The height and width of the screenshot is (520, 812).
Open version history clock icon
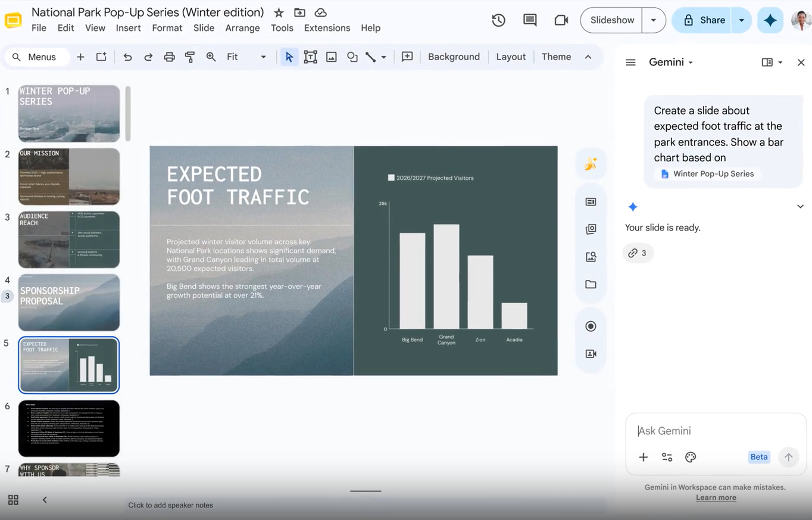(498, 20)
